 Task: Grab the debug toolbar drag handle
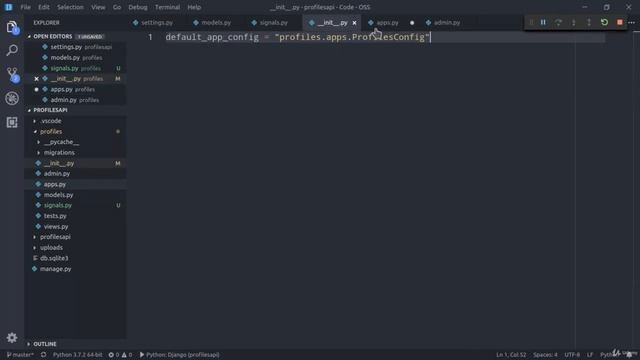(x=531, y=22)
